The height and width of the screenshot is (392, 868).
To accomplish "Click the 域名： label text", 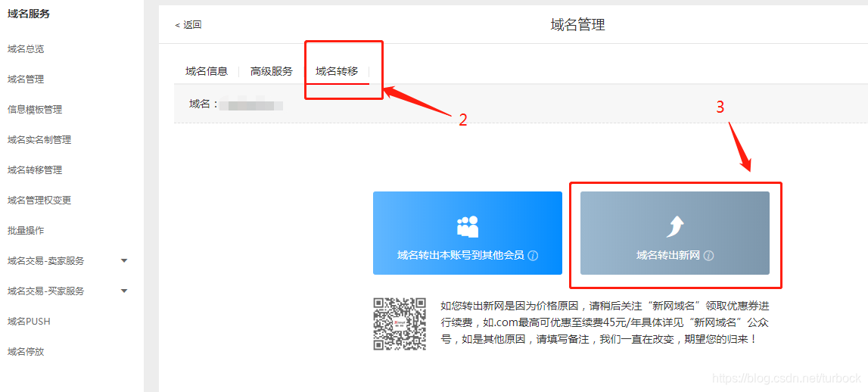I will pos(203,104).
